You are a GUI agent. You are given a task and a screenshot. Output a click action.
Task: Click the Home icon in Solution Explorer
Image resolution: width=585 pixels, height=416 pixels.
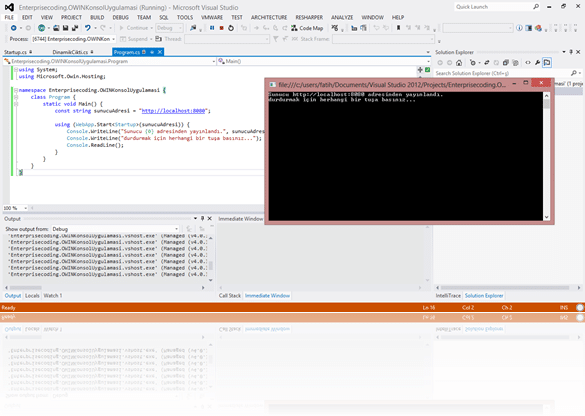click(459, 63)
